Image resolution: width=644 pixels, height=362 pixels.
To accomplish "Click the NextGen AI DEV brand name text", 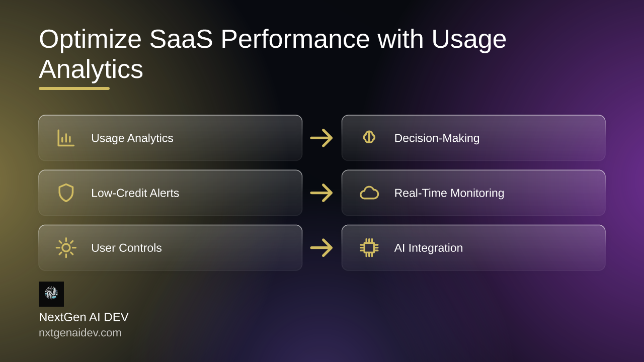I will 84,317.
